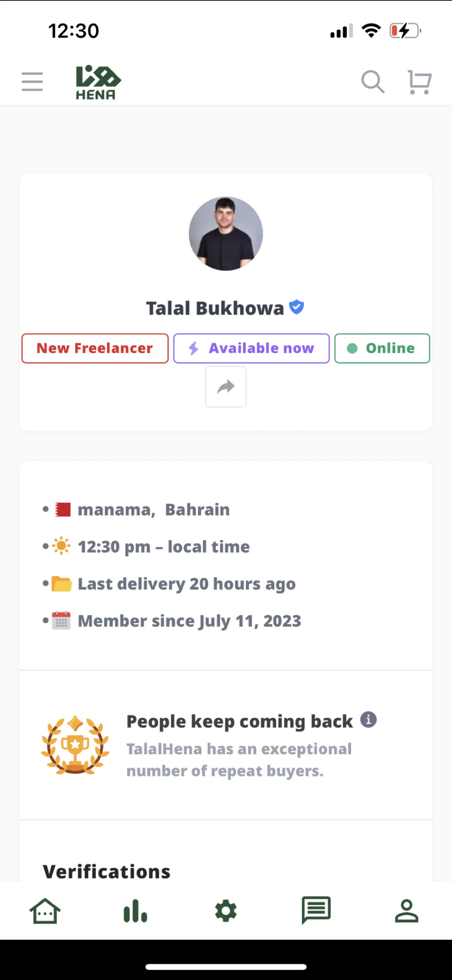Tap the Bahrain flag icon
Viewport: 452px width, 980px height.
(x=63, y=510)
